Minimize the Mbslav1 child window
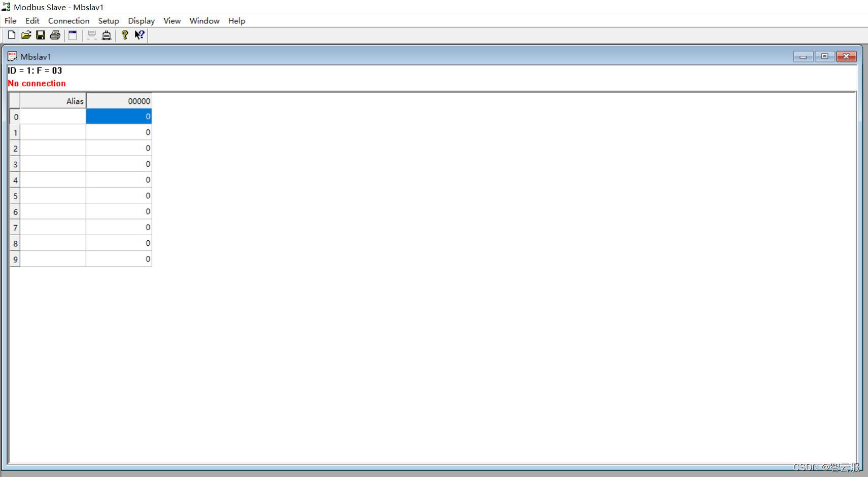 (803, 56)
